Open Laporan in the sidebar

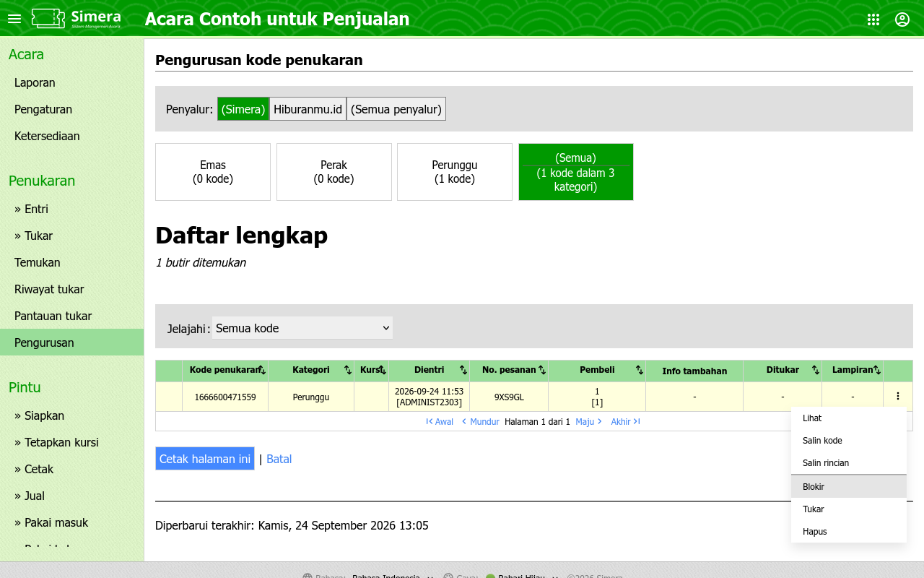point(71,82)
